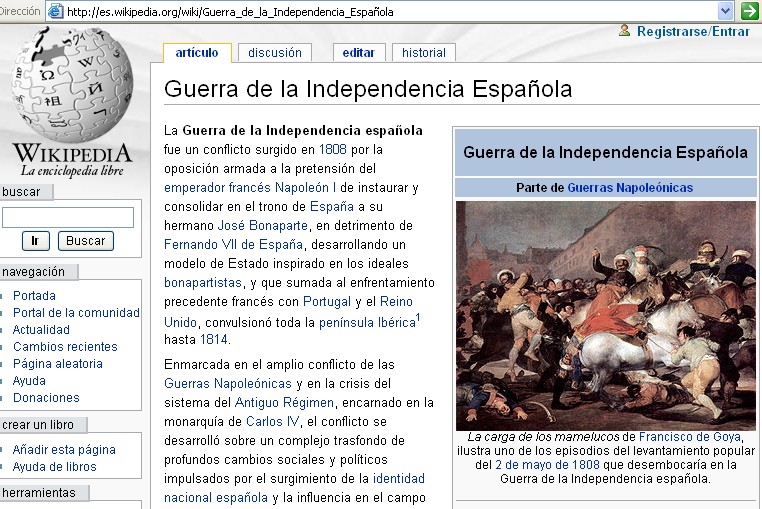Open the address bar history dropdown
Screen dimensions: 762x509
725,11
